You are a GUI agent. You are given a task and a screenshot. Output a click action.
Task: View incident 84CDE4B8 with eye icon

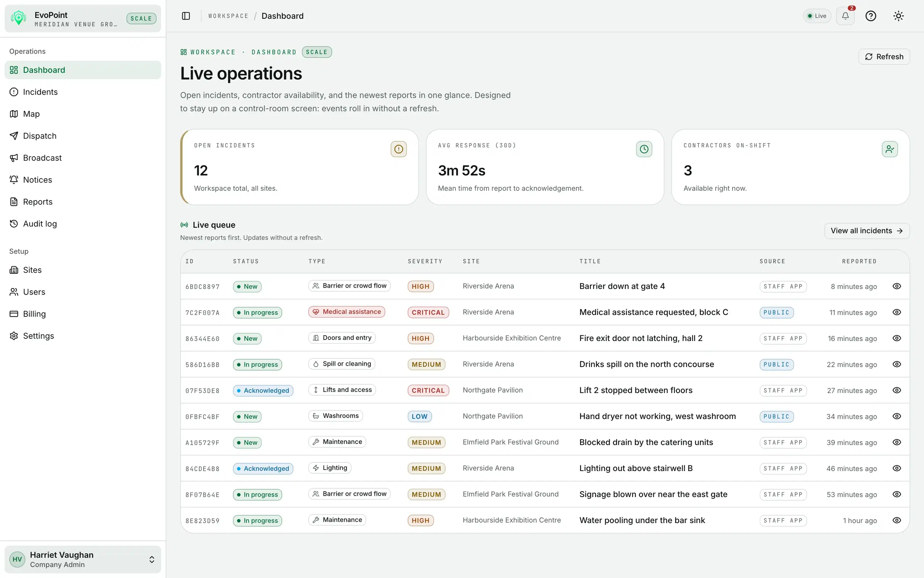coord(897,468)
